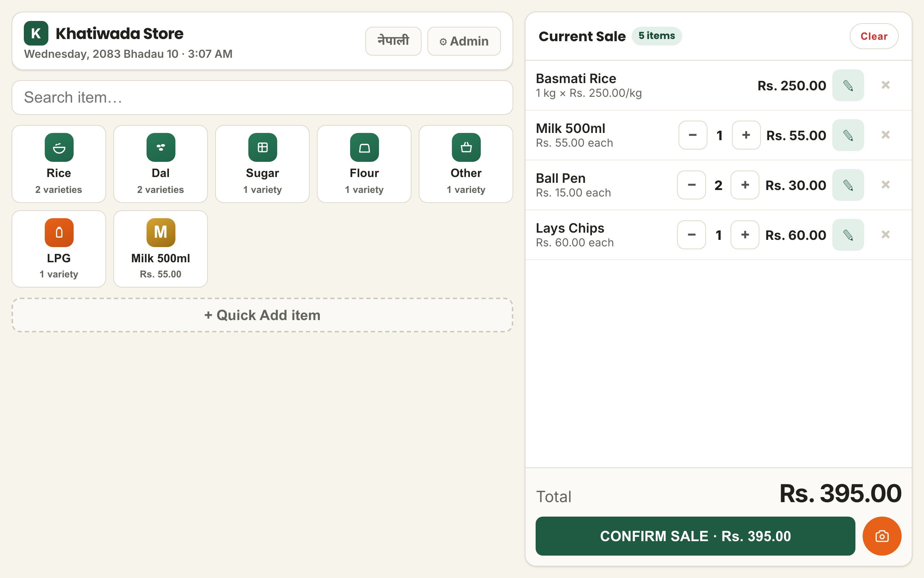Remove Milk 500ml from the sale

pos(885,135)
